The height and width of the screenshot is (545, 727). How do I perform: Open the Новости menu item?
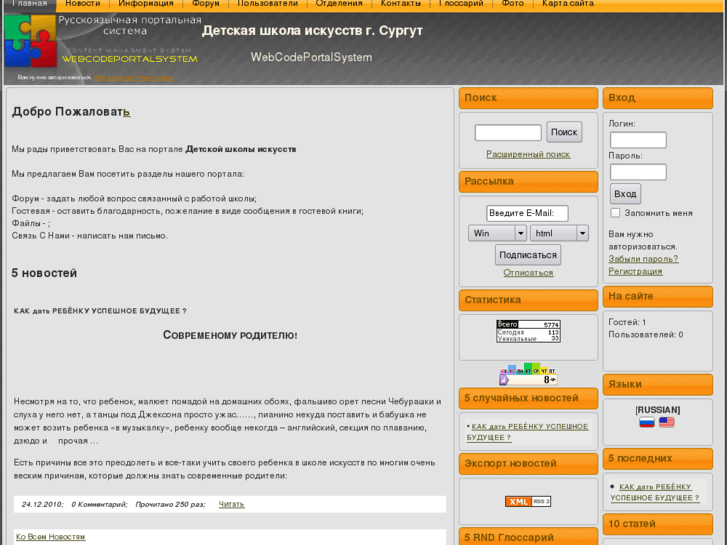tap(83, 4)
